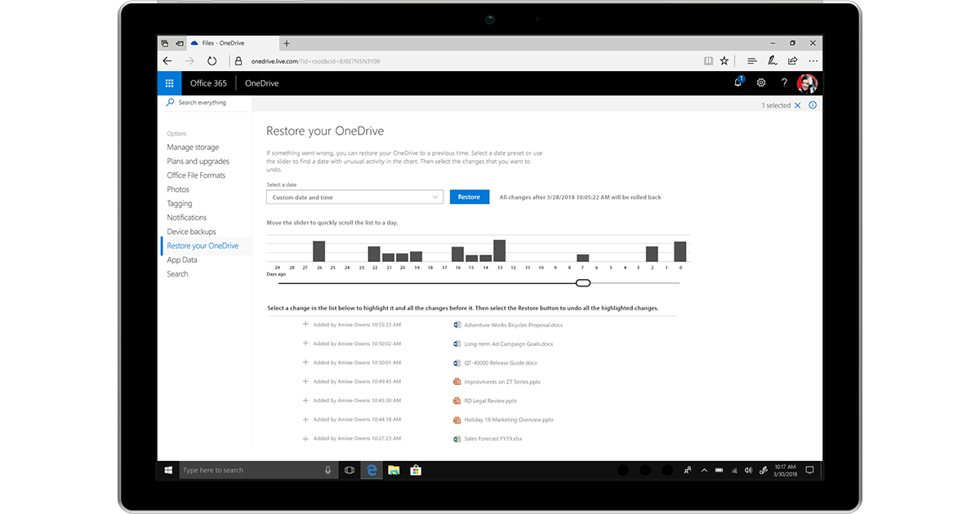
Task: Open the Restore your OneDrive sidebar item
Action: point(202,245)
